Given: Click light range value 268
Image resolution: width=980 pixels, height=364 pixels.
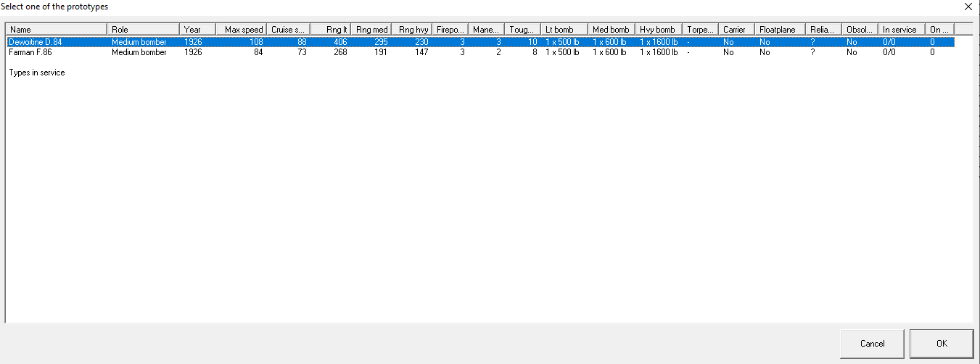Looking at the screenshot, I should point(340,52).
